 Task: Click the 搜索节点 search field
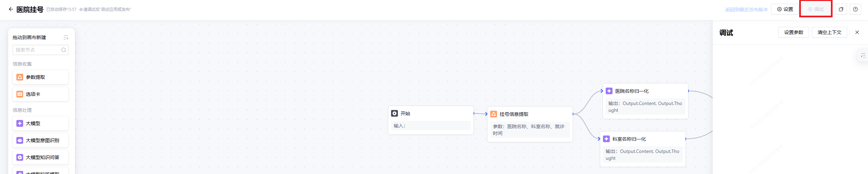(x=37, y=50)
